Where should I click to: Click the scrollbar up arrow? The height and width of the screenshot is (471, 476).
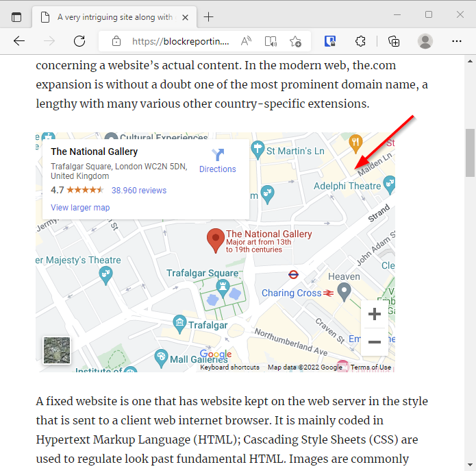(x=470, y=61)
